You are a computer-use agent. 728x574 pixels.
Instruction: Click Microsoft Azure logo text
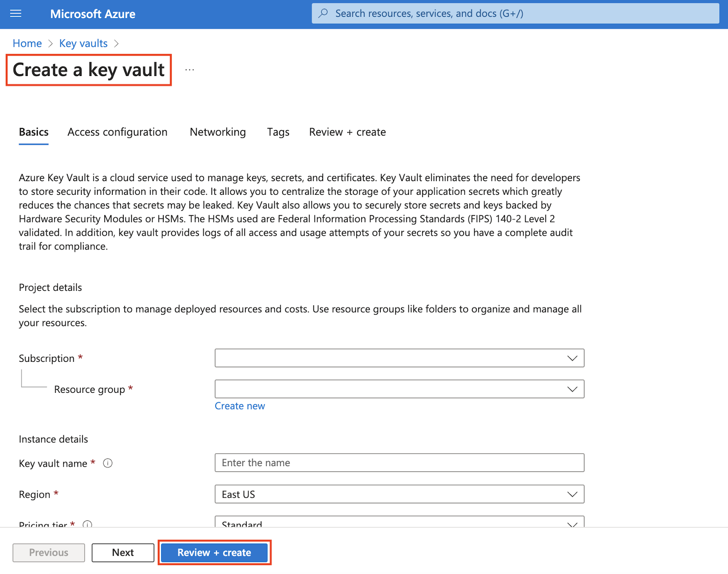[x=93, y=14]
